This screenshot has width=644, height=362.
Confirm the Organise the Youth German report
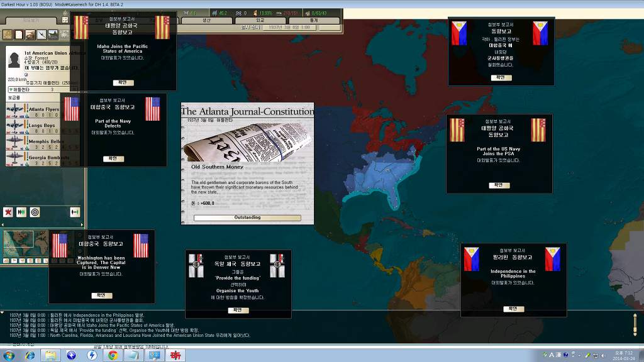[238, 310]
